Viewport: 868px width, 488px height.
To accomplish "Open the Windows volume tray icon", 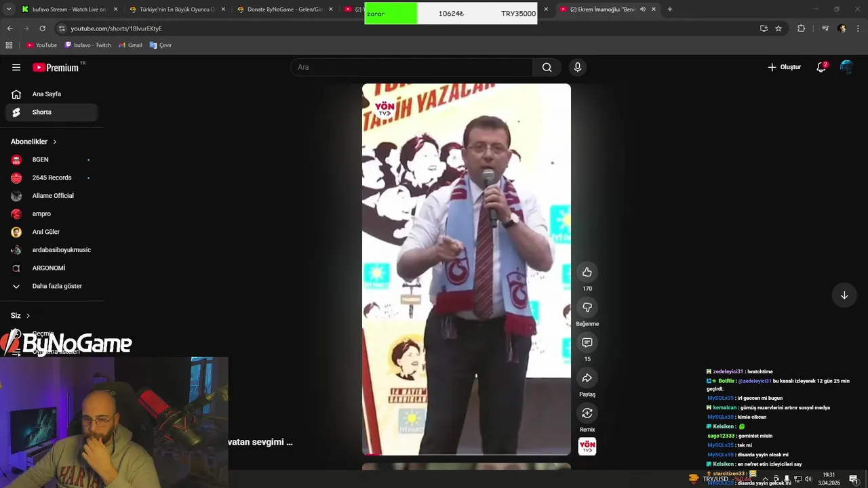I will 808,479.
